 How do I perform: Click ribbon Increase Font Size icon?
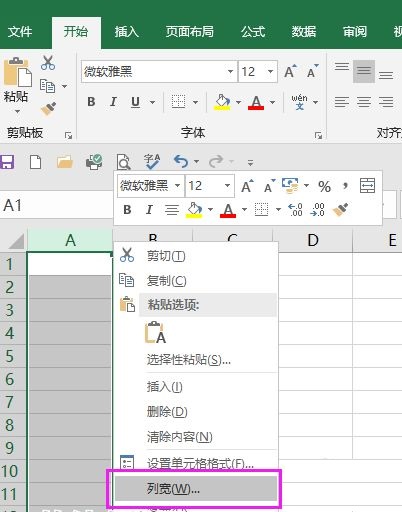coord(290,71)
